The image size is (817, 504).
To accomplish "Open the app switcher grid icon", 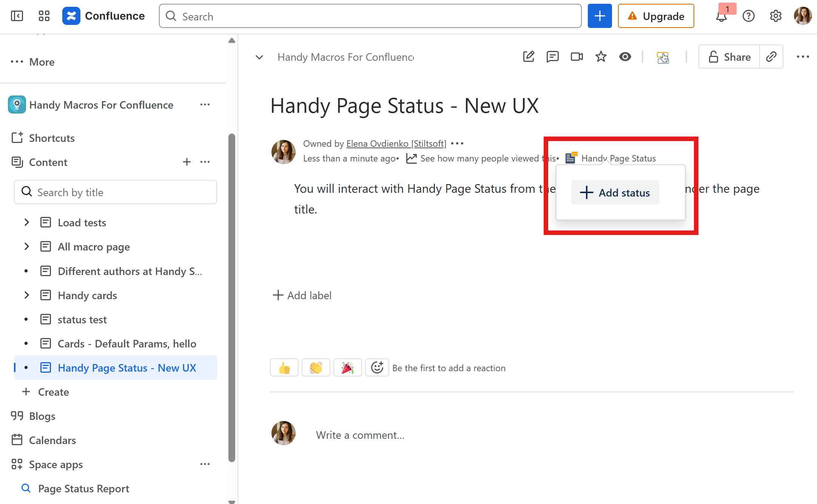I will coord(44,16).
